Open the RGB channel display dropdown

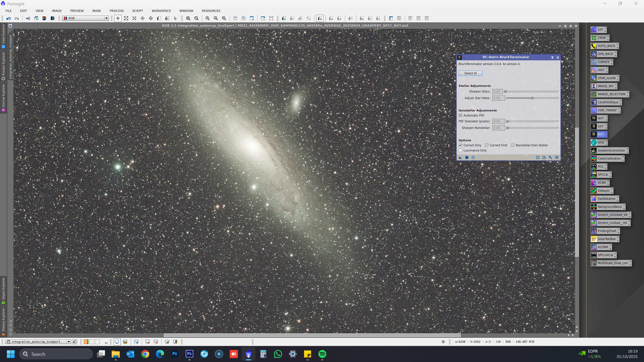pos(106,18)
